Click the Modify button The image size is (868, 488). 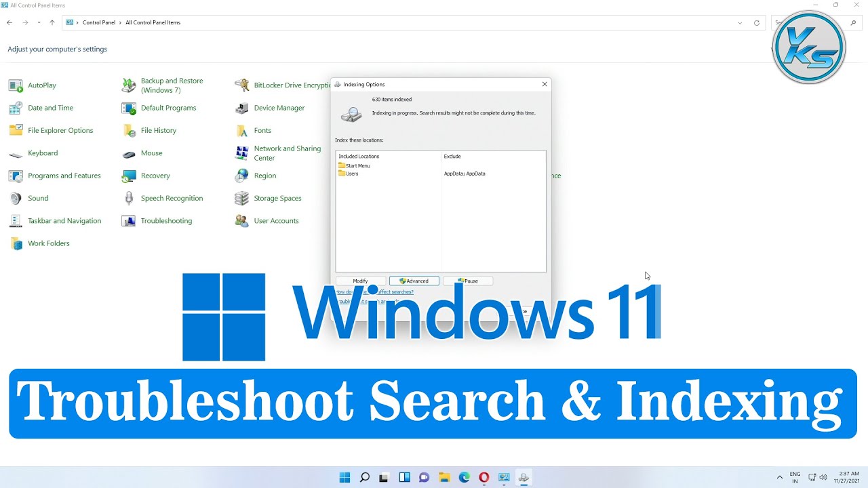click(360, 281)
